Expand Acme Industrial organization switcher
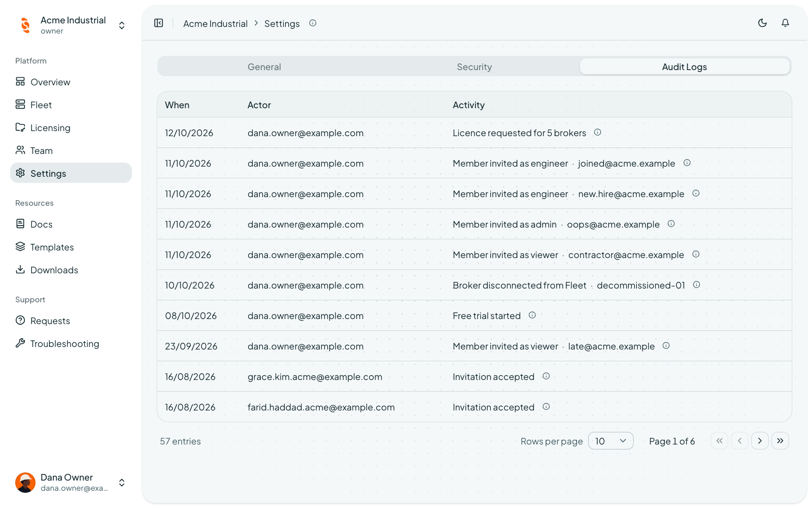The width and height of the screenshot is (812, 508). point(71,25)
